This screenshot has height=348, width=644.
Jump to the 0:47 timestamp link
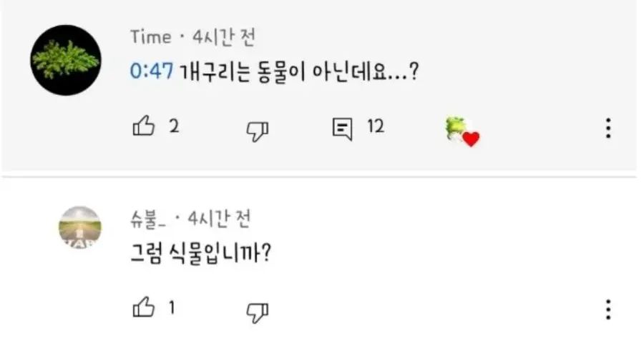pyautogui.click(x=152, y=71)
